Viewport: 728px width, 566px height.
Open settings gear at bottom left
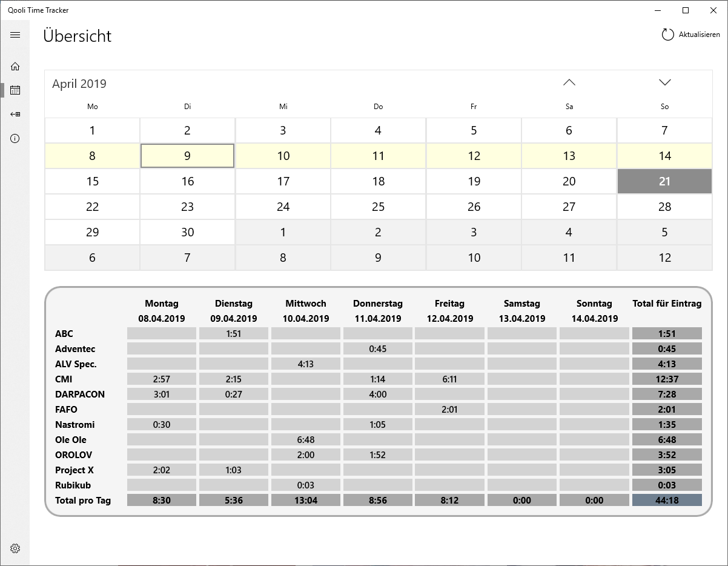15,548
